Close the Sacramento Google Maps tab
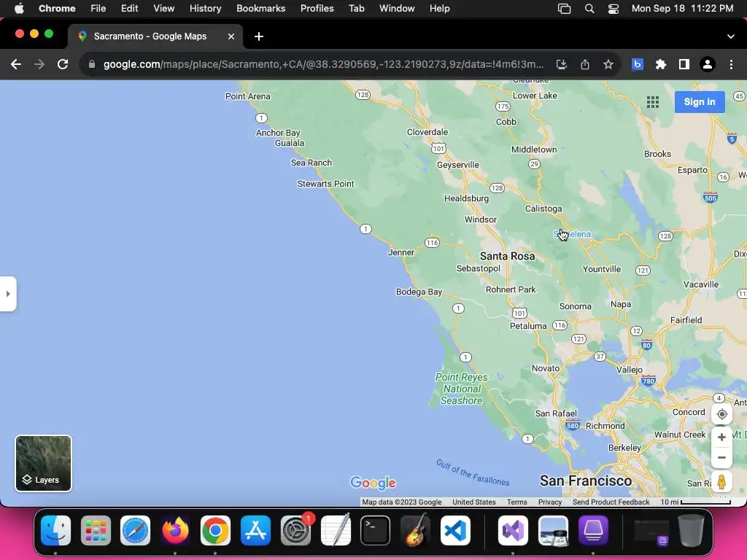Image resolution: width=747 pixels, height=560 pixels. pos(231,36)
